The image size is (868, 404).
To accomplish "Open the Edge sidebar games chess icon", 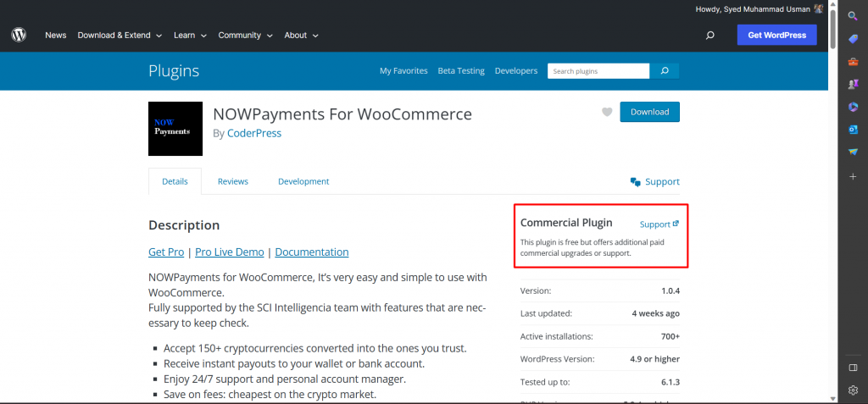I will [x=853, y=84].
